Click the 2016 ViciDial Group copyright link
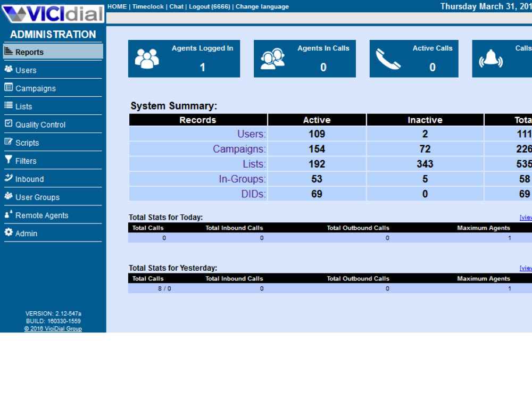This screenshot has width=532, height=399. click(53, 328)
